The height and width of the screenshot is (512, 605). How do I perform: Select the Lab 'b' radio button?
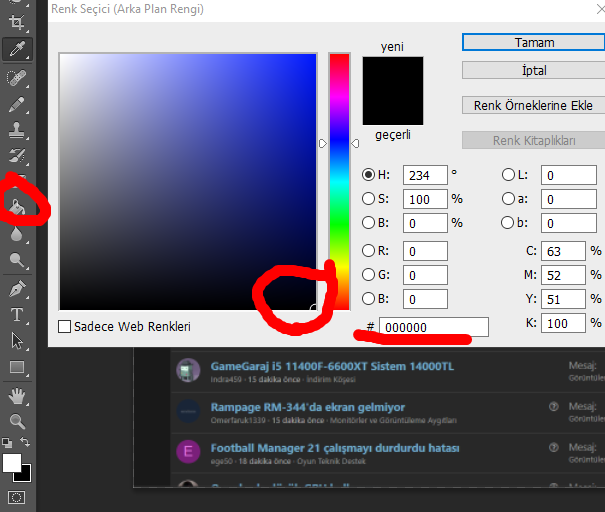[x=507, y=223]
